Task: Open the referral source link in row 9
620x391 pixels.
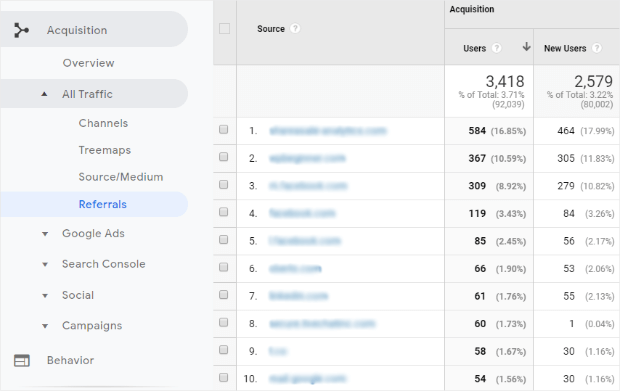Action: click(278, 351)
